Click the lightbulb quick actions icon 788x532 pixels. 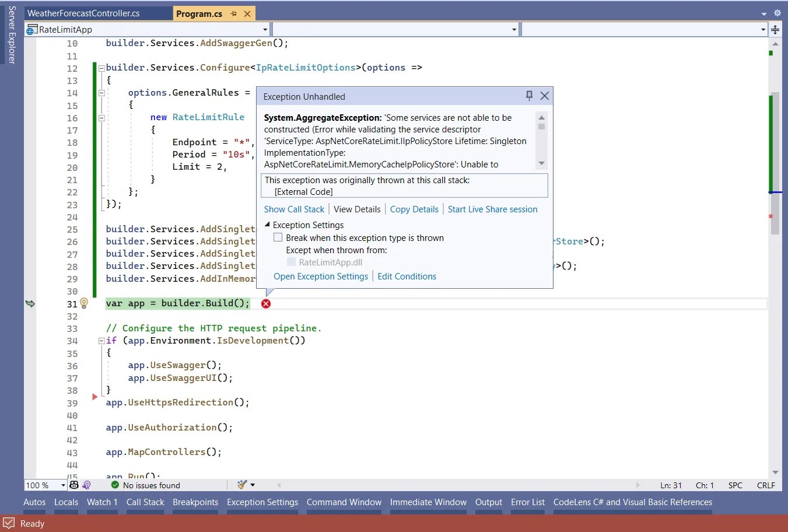coord(84,303)
